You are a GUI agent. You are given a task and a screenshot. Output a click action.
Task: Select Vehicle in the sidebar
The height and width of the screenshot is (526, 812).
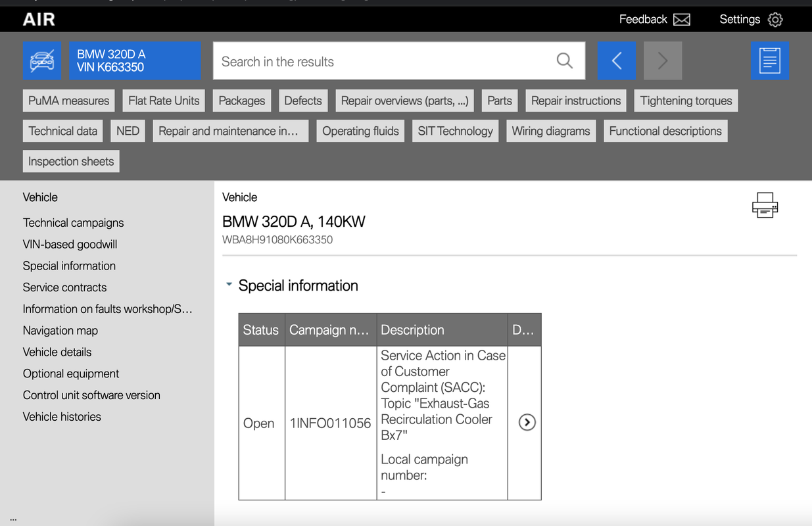click(x=40, y=197)
